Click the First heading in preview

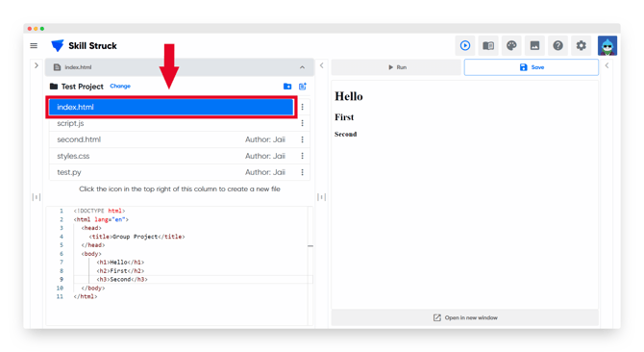tap(344, 117)
